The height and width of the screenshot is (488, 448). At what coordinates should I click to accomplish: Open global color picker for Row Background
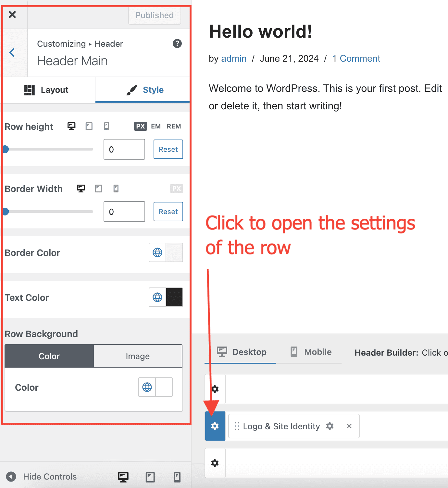pyautogui.click(x=147, y=387)
